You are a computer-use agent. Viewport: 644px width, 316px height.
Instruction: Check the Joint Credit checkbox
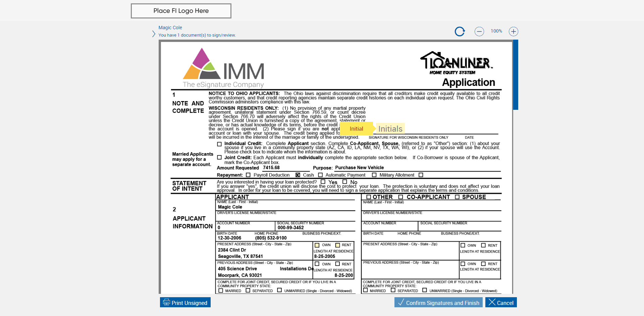[219, 157]
